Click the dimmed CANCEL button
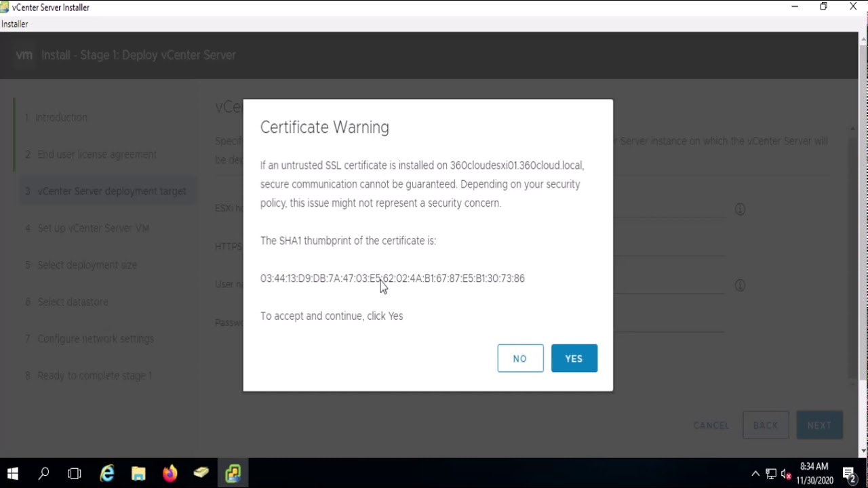The height and width of the screenshot is (488, 868). tap(711, 426)
